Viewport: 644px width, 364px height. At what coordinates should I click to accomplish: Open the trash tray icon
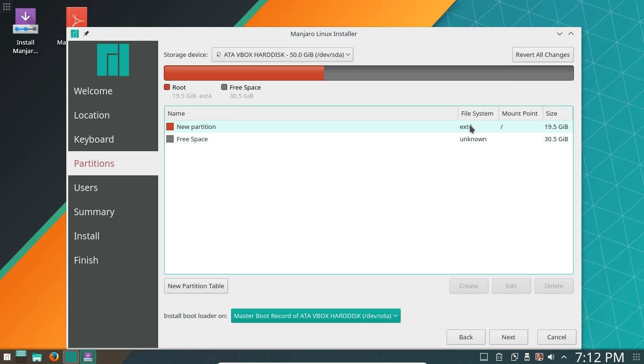[499, 357]
